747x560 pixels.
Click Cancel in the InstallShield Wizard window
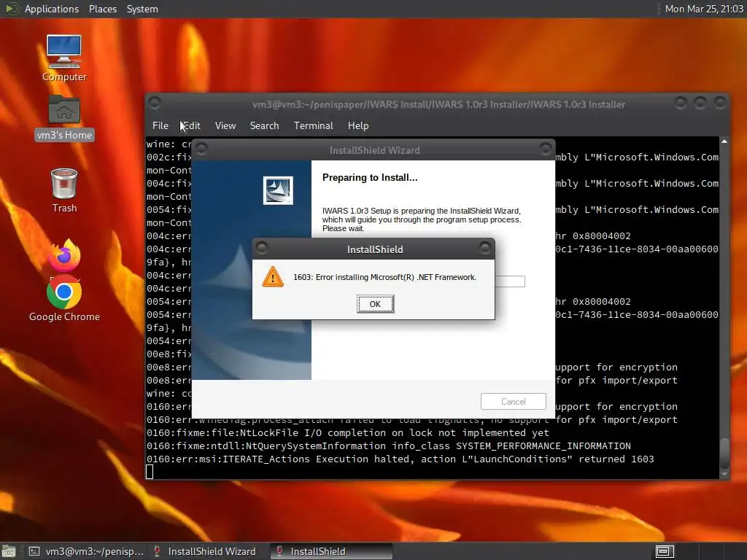[x=513, y=402]
